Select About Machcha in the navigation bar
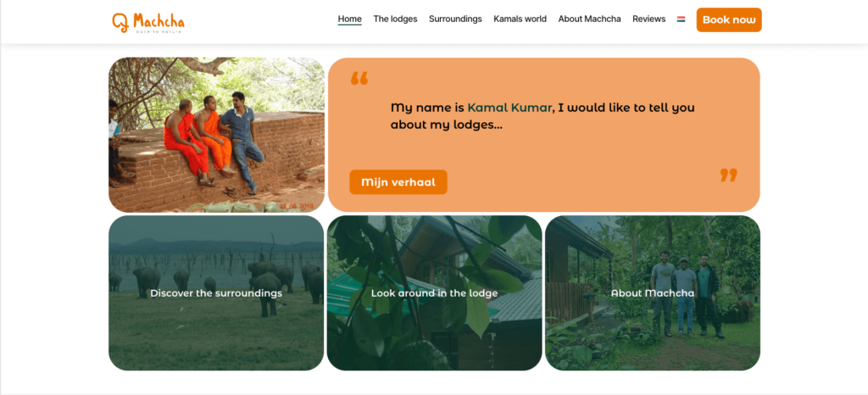868x395 pixels. (x=590, y=19)
